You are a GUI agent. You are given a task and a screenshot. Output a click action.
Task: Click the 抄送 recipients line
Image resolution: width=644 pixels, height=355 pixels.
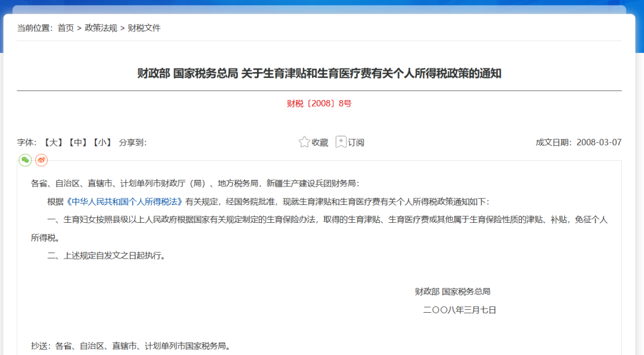point(131,345)
